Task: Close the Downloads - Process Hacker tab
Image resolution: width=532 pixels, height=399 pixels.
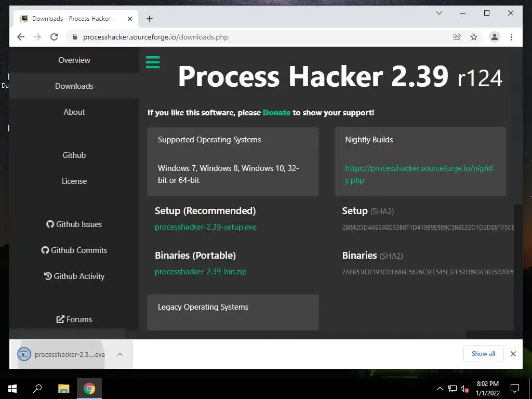Action: [x=129, y=19]
